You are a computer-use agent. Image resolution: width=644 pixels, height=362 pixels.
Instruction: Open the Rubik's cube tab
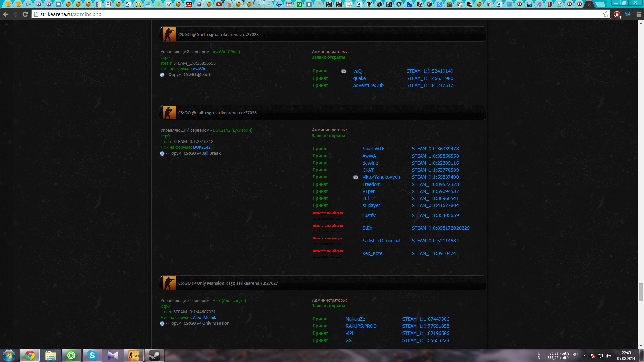[429, 4]
